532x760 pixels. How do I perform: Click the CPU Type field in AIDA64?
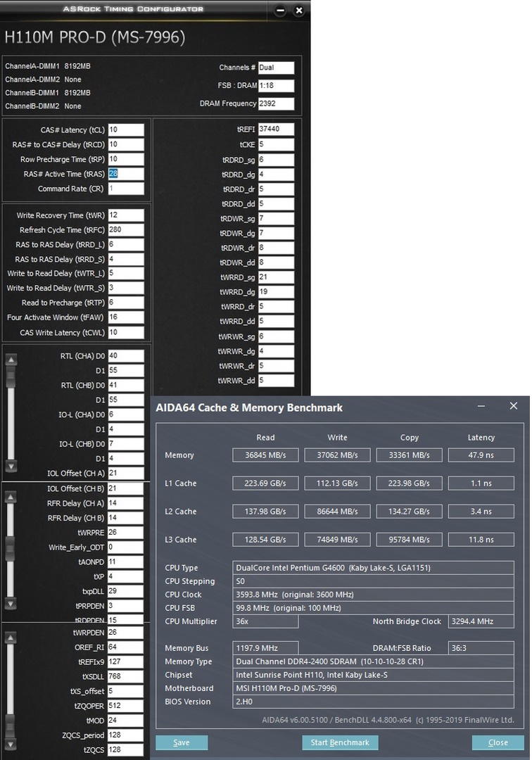373,568
